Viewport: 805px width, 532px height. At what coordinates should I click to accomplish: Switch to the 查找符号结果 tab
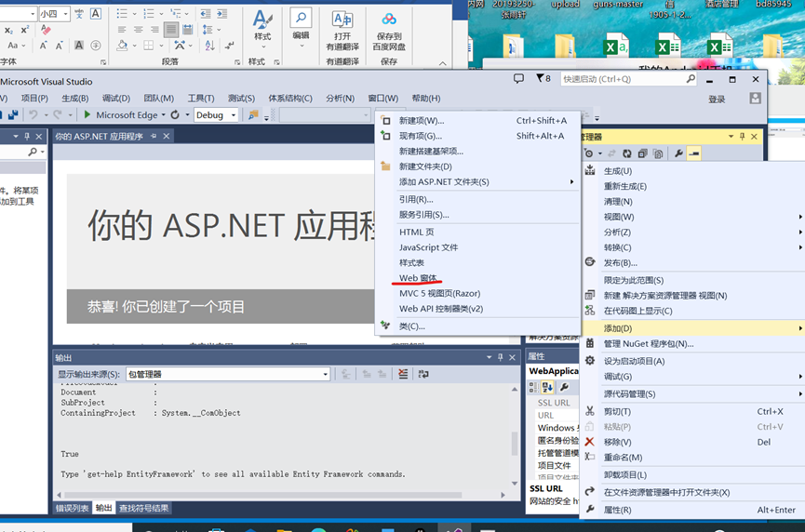click(143, 508)
